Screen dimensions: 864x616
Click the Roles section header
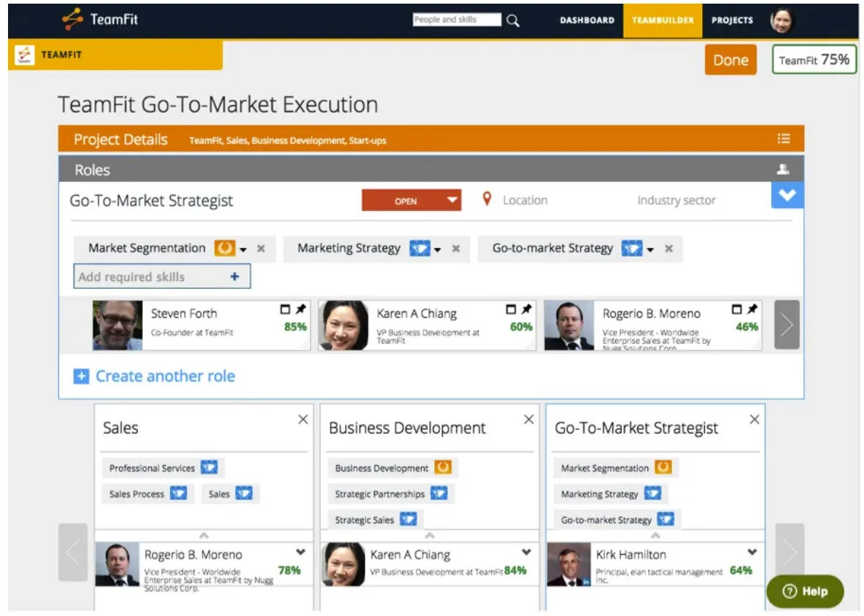click(x=431, y=170)
